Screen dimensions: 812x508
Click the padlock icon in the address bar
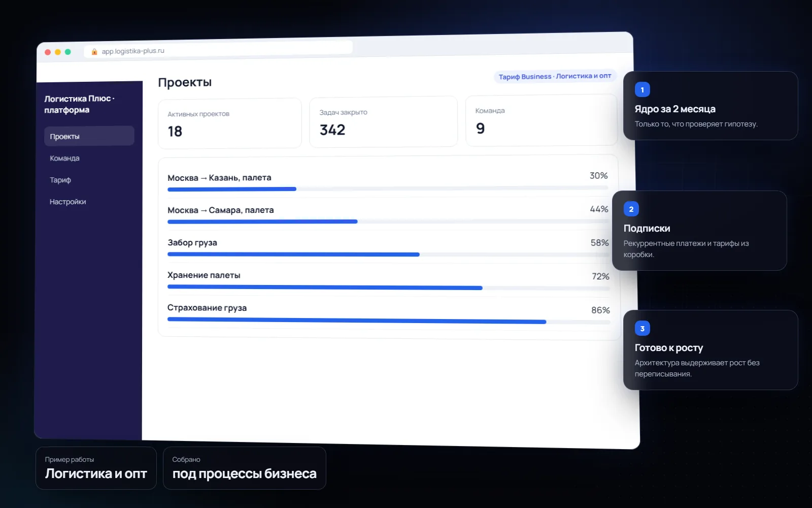tap(94, 51)
